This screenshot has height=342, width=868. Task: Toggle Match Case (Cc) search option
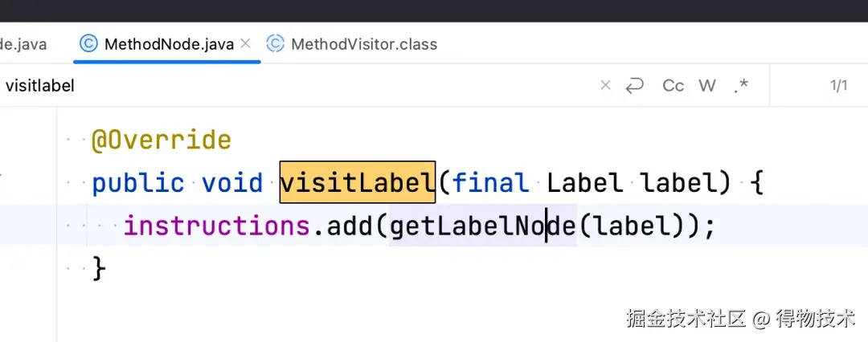[x=673, y=85]
